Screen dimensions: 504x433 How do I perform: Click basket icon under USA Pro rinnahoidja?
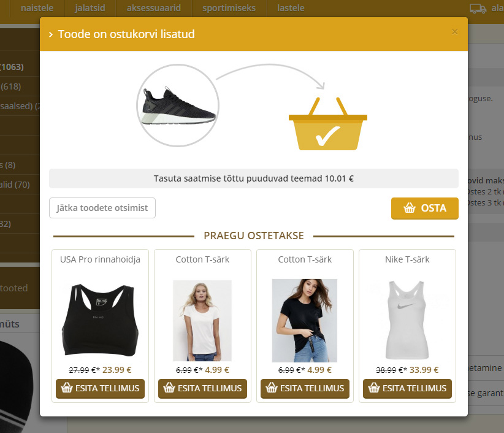[x=67, y=388]
